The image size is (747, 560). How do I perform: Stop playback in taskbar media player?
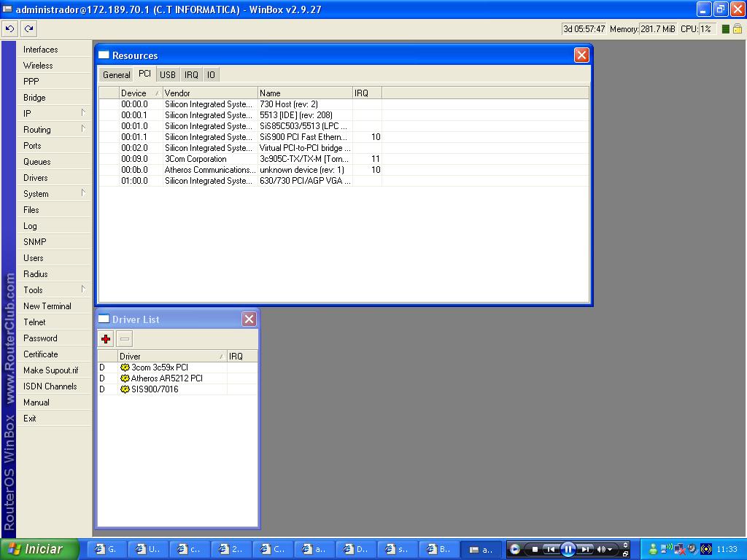[x=535, y=549]
